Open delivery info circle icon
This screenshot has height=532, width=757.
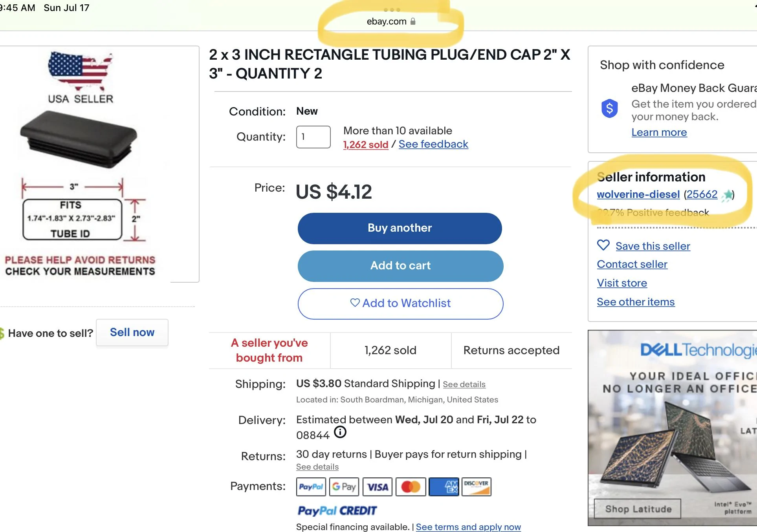[340, 432]
